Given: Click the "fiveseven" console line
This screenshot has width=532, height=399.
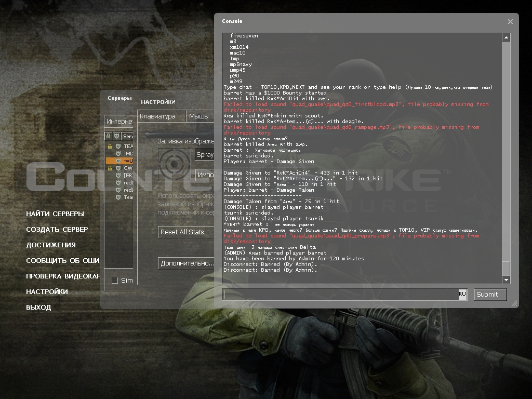Looking at the screenshot, I should 244,36.
